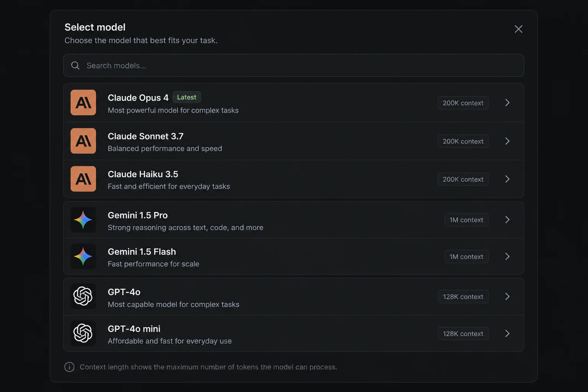Click the 1M context badge for Gemini Pro
Screen dimensions: 588x392
click(x=466, y=220)
